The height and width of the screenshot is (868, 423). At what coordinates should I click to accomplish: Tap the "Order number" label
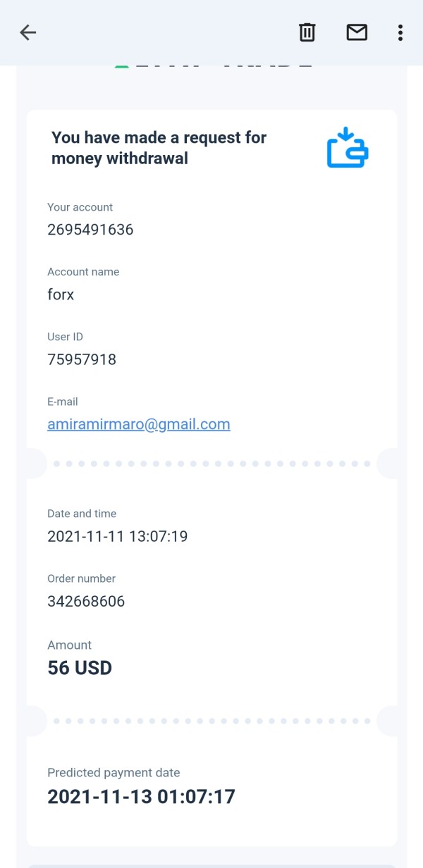81,578
